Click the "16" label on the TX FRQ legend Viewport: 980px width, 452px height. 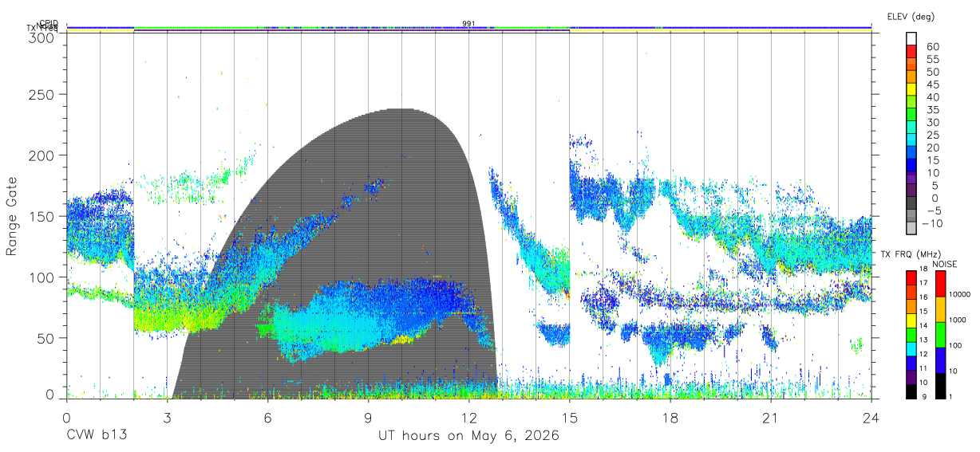pyautogui.click(x=924, y=297)
